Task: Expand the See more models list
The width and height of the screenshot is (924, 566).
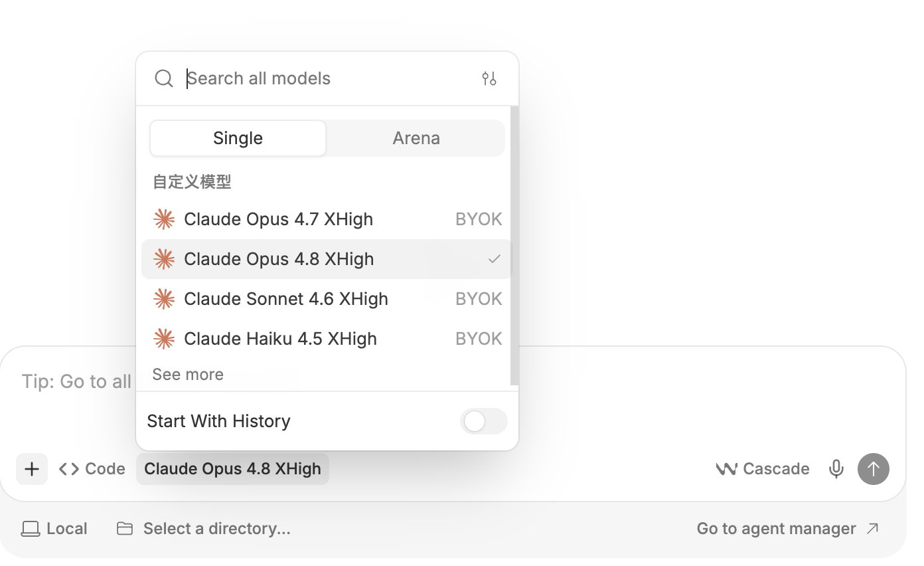Action: click(x=188, y=374)
